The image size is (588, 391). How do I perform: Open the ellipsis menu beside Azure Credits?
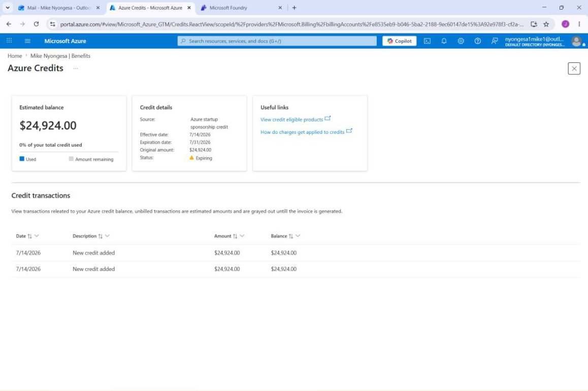pyautogui.click(x=75, y=68)
